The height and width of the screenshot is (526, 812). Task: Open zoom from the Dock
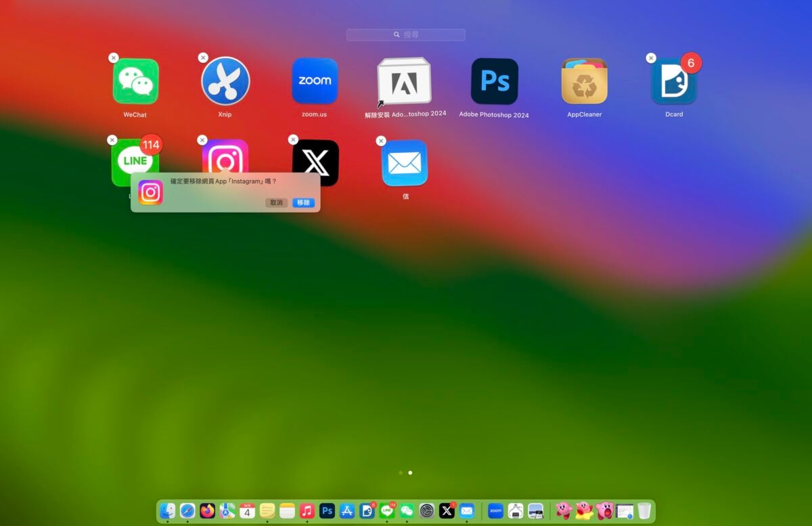(x=496, y=510)
